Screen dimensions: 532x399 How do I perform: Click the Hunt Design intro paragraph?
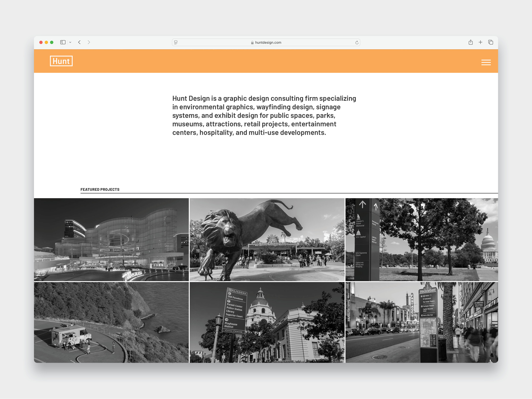pos(264,115)
